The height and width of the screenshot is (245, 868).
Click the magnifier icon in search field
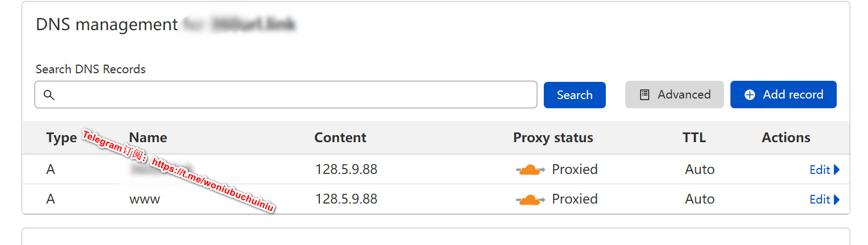coord(49,95)
